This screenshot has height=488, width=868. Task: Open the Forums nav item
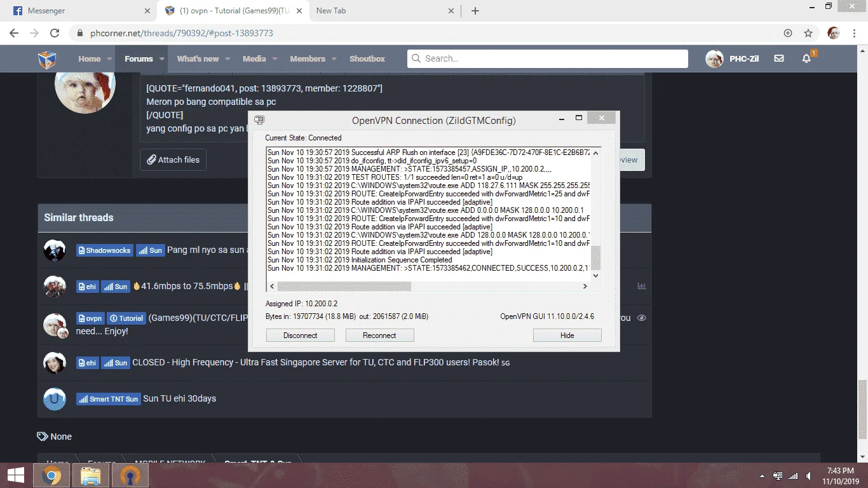point(139,59)
